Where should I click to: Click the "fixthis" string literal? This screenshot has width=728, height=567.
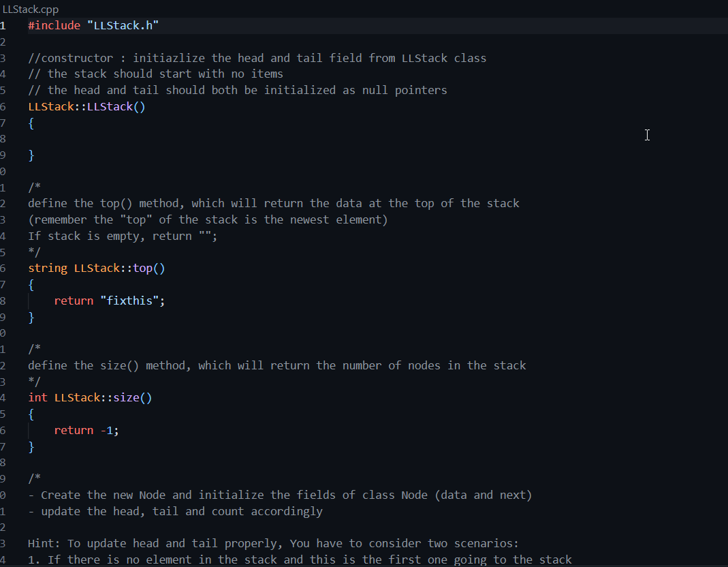point(132,300)
